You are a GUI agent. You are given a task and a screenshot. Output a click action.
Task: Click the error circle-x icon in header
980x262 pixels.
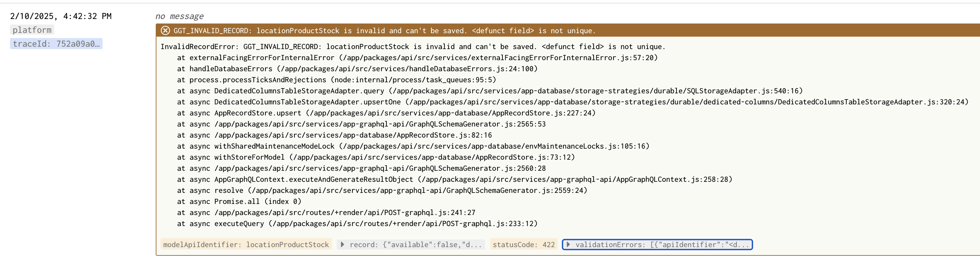[165, 30]
